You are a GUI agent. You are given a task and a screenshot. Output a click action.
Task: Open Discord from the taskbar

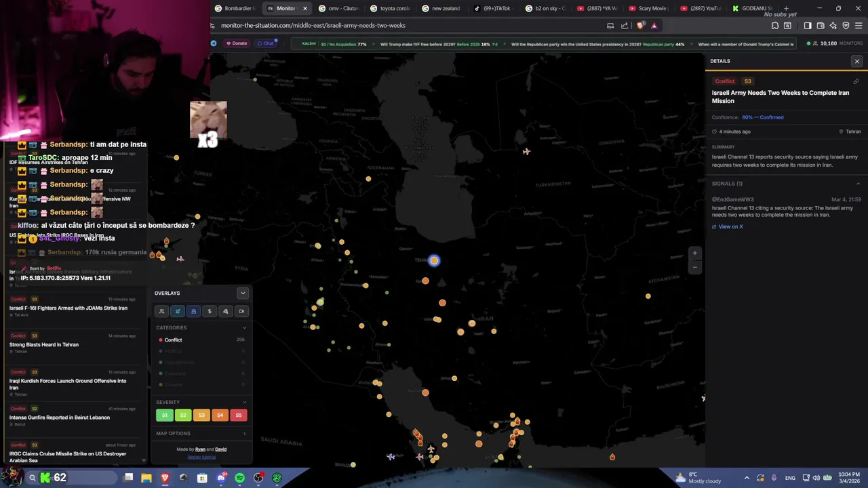click(x=221, y=478)
